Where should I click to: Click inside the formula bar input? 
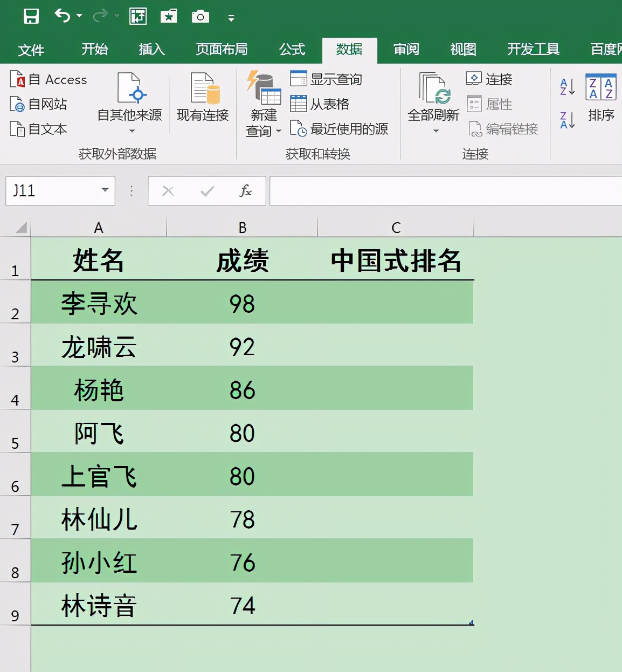(x=446, y=191)
